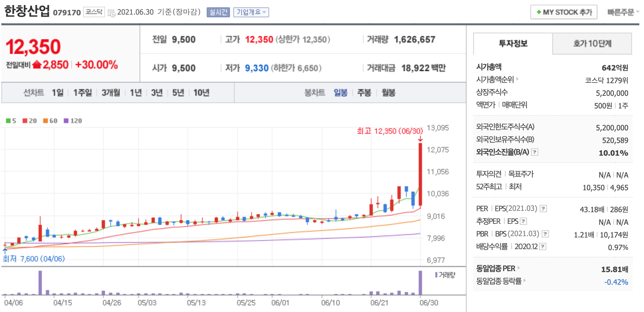The image size is (644, 312).
Task: Select the 월봉 monthly candle chart
Action: pos(388,92)
